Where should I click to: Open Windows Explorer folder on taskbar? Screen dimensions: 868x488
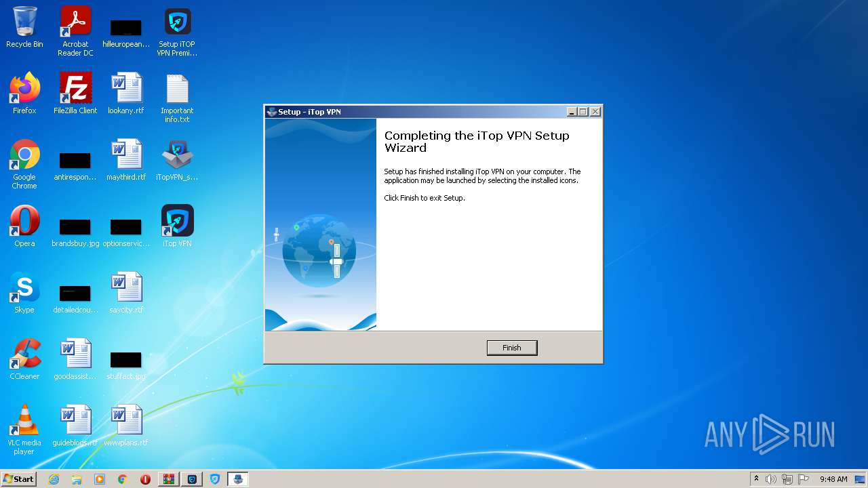(77, 479)
